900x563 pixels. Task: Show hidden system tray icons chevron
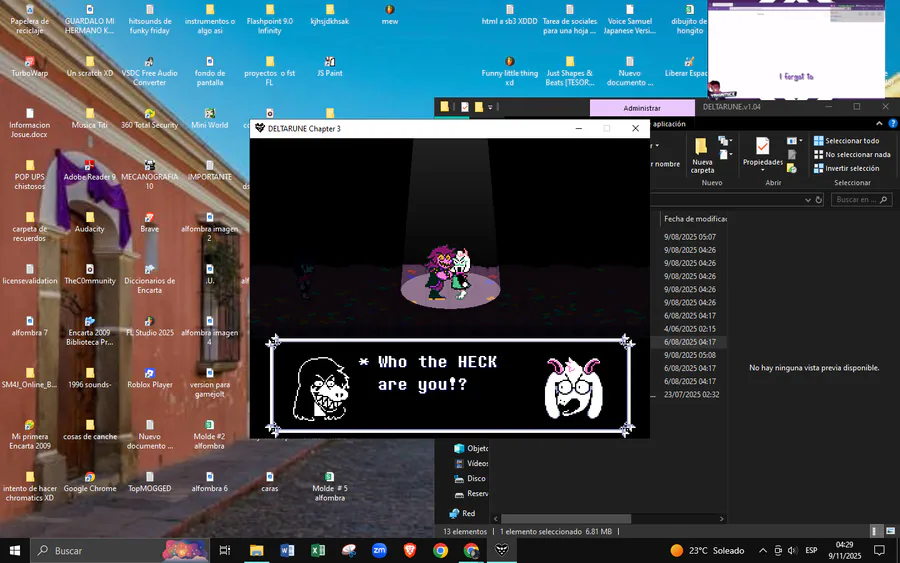pyautogui.click(x=763, y=550)
